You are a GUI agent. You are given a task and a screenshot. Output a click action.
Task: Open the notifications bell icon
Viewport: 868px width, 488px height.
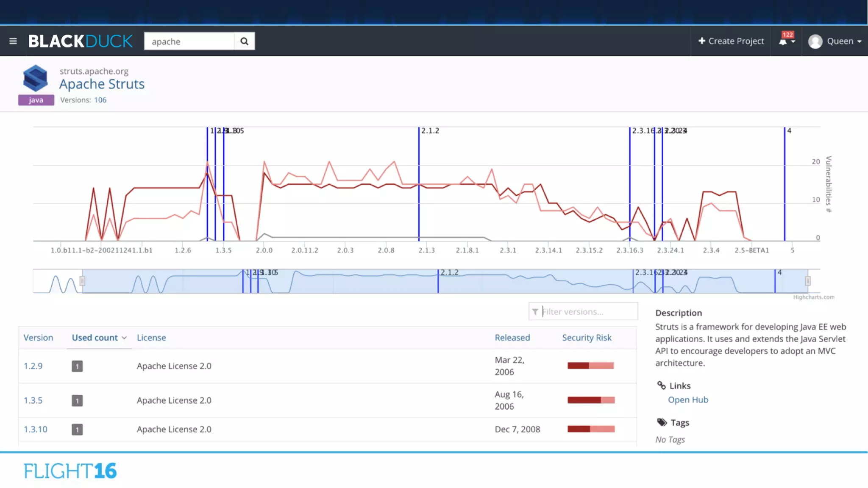coord(783,42)
